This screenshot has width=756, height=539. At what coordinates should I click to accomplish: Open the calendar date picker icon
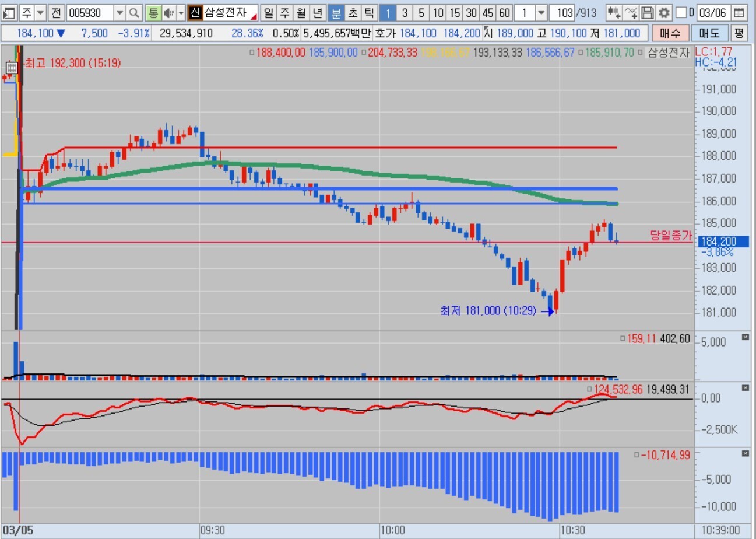pyautogui.click(x=739, y=13)
